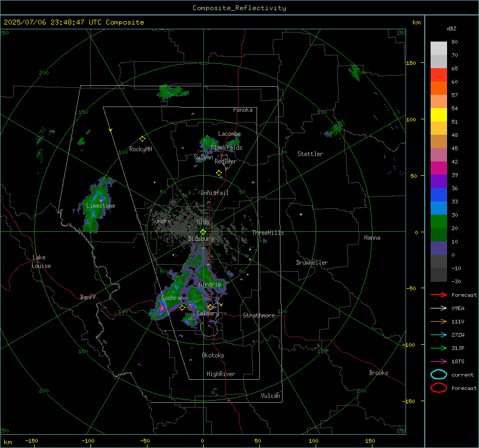
Task: Click the Sundre label
Action: pos(161,221)
